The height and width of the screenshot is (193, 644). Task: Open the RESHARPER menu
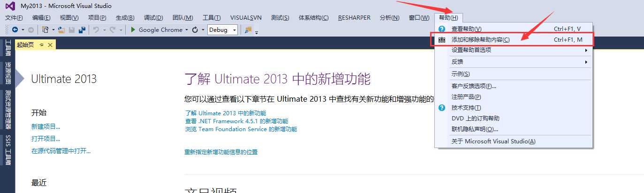click(354, 18)
